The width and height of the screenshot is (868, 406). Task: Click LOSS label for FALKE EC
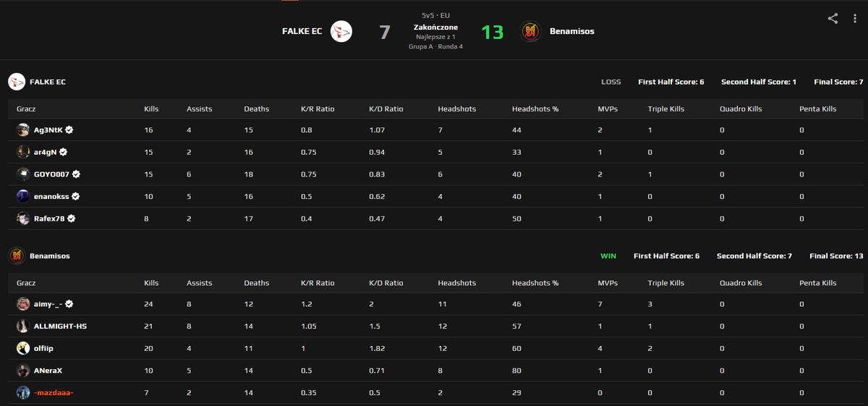[611, 82]
